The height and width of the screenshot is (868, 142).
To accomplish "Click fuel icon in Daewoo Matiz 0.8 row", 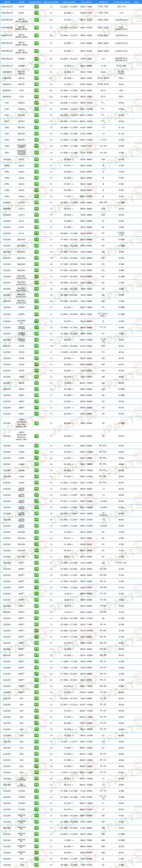I will point(36,78).
